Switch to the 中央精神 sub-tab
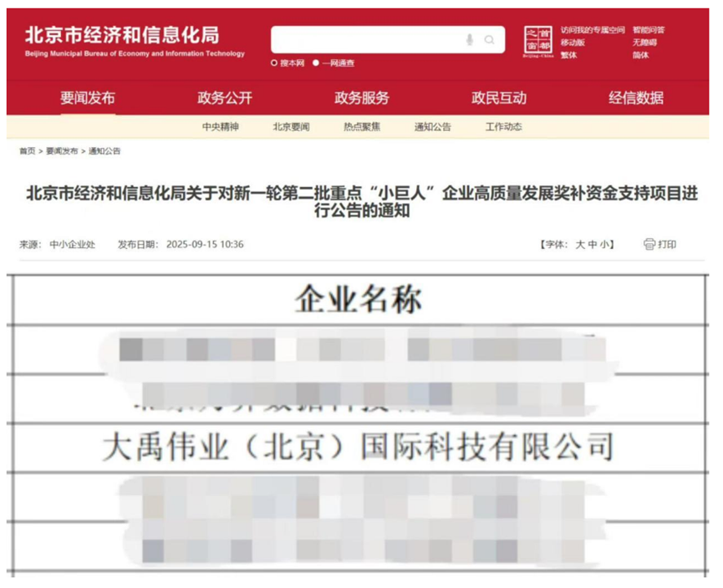 221,127
